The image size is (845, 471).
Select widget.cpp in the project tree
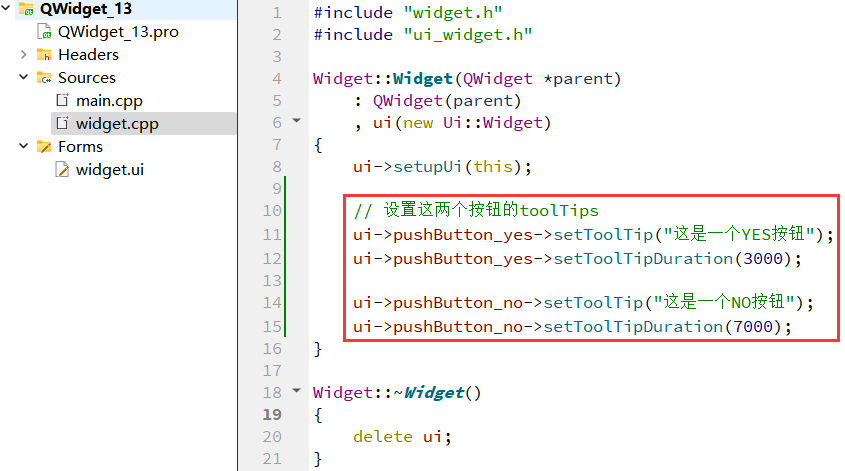pyautogui.click(x=117, y=124)
